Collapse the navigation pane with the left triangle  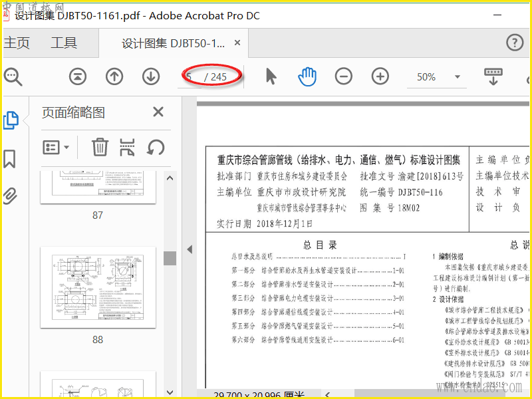coord(190,249)
